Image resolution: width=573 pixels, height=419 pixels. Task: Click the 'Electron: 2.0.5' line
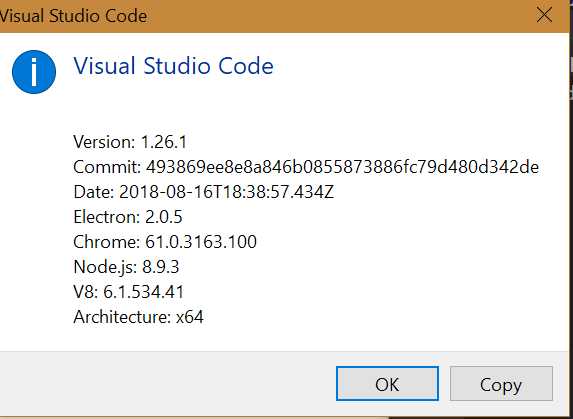click(x=128, y=217)
